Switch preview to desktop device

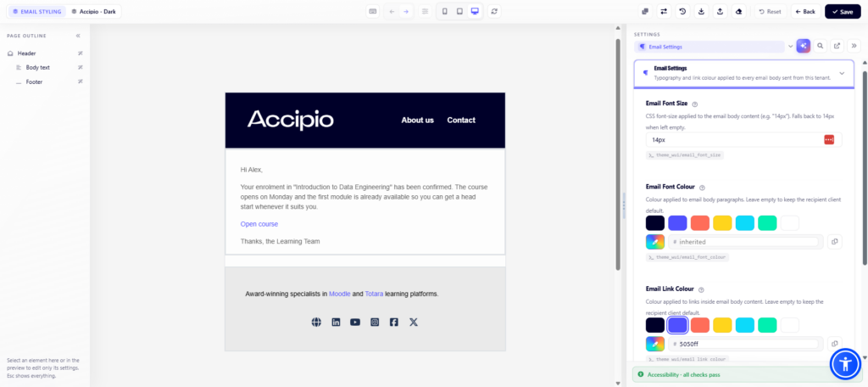(x=475, y=11)
